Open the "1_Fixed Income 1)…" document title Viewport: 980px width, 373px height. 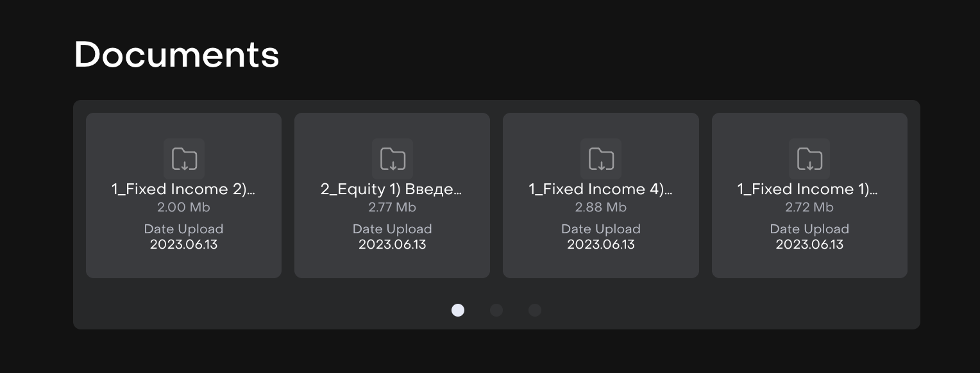809,189
